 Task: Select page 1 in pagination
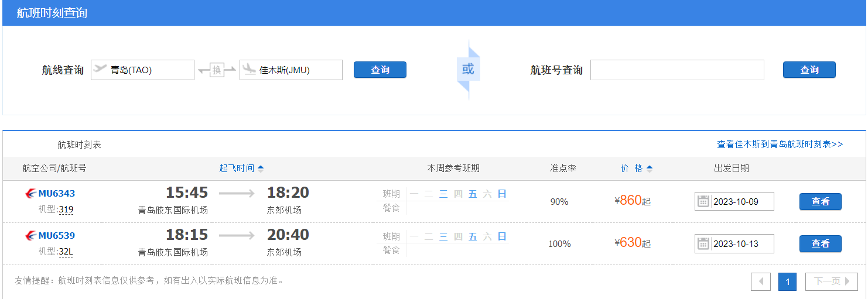coord(788,281)
